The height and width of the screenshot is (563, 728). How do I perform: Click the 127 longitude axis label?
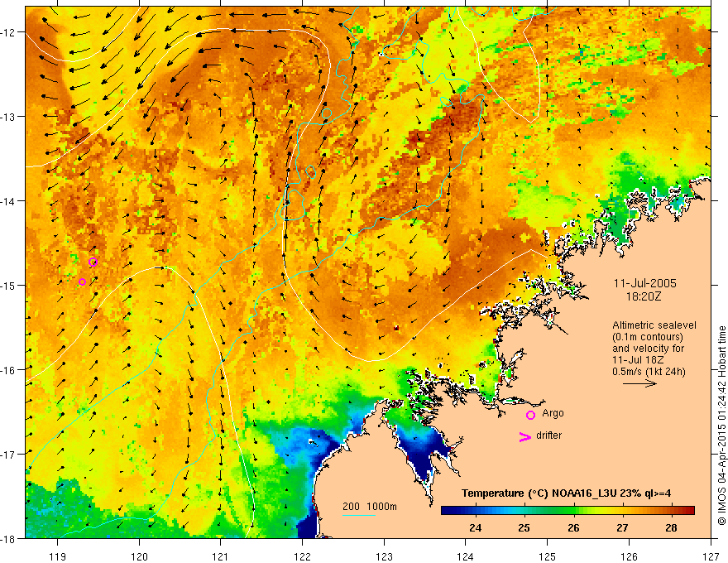click(711, 543)
